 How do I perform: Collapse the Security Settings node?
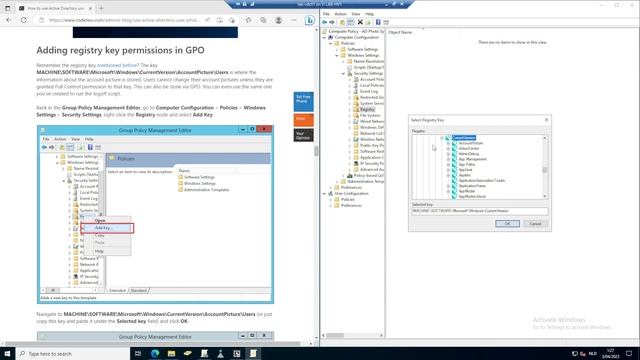(x=343, y=73)
